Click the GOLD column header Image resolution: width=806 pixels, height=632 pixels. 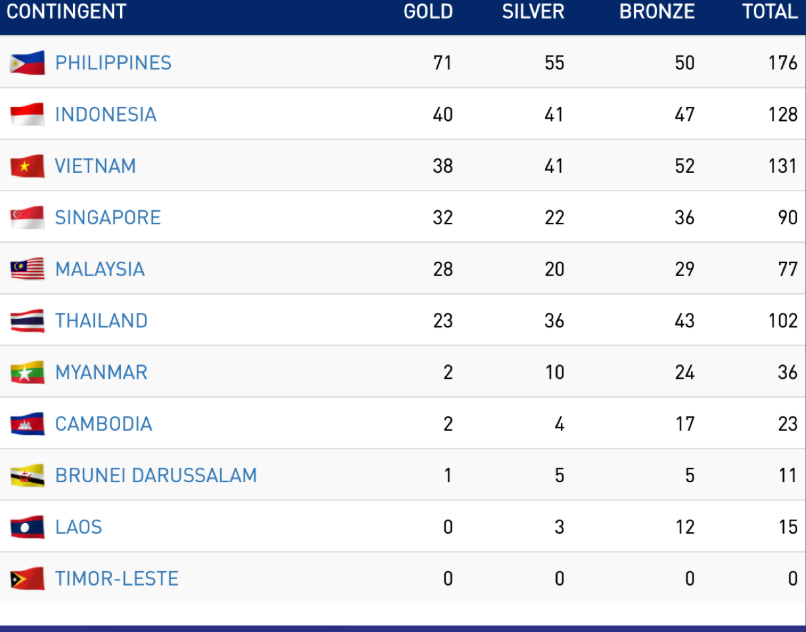pyautogui.click(x=428, y=12)
